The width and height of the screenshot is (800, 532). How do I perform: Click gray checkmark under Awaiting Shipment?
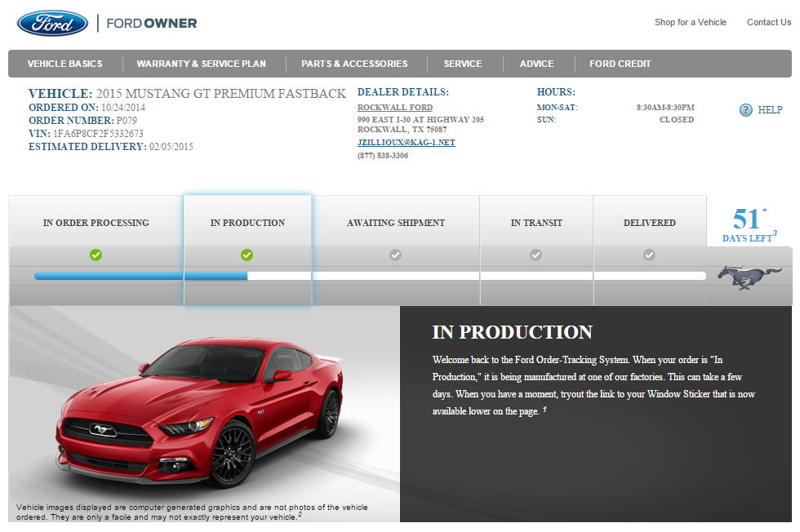(x=396, y=255)
